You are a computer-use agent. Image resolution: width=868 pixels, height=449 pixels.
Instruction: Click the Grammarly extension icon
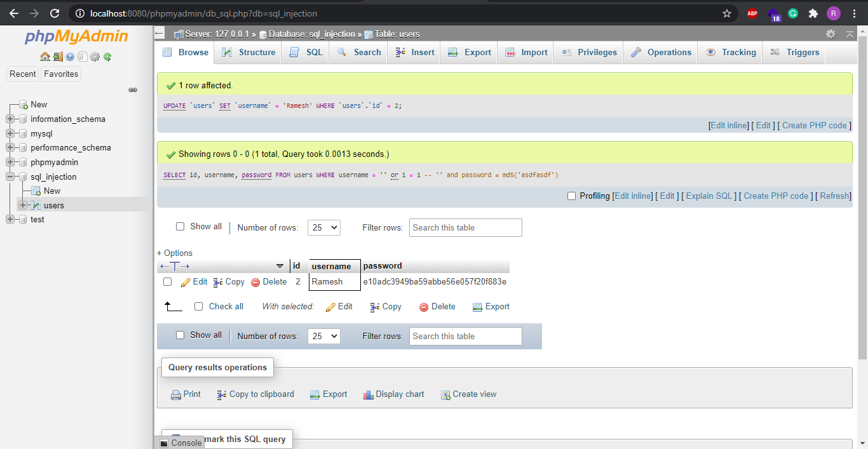[793, 13]
